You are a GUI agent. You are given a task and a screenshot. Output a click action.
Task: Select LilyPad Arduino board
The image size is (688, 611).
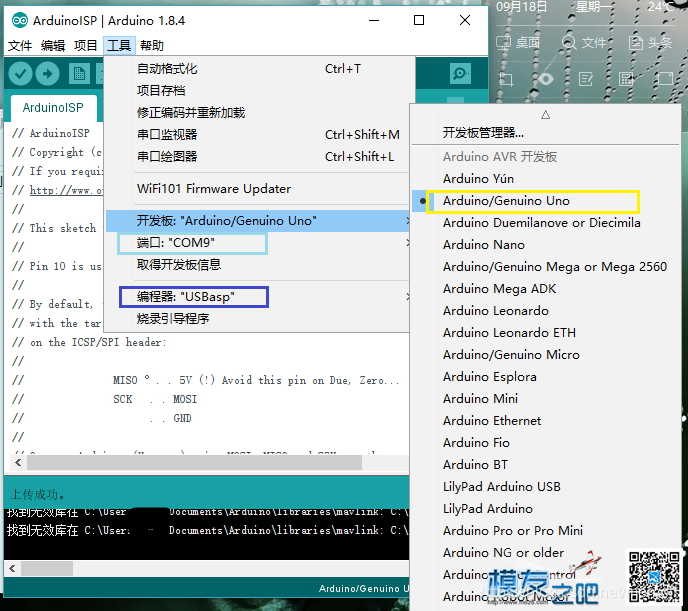point(545,508)
